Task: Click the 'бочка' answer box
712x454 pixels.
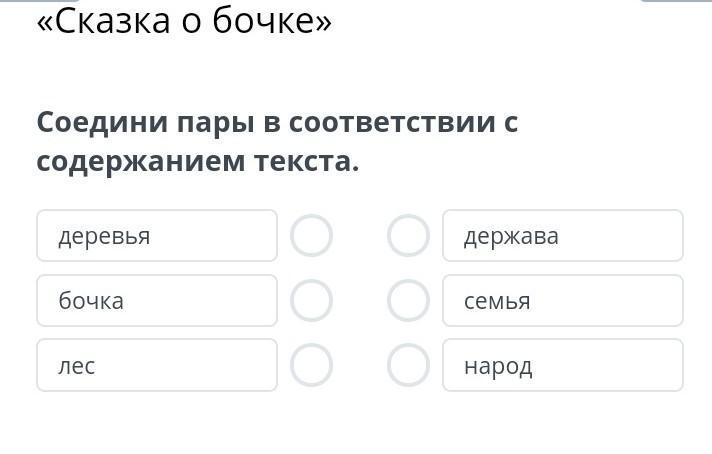Action: tap(157, 301)
